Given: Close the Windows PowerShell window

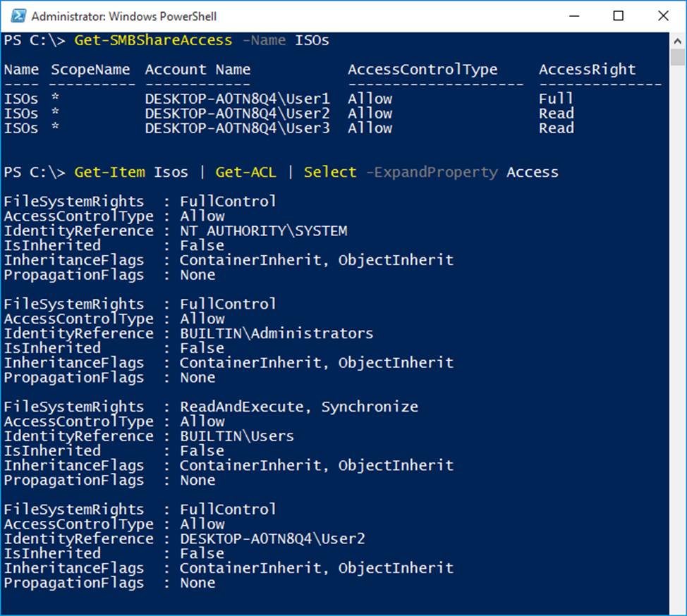Looking at the screenshot, I should pyautogui.click(x=663, y=16).
